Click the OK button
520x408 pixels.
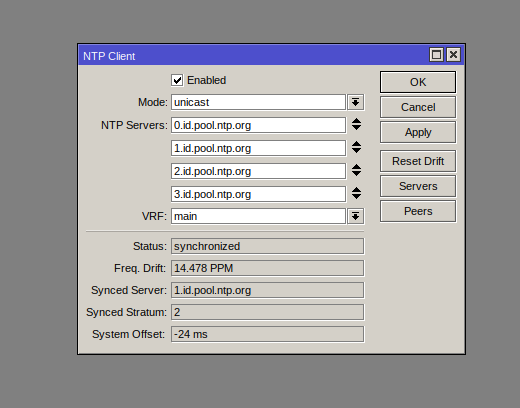pyautogui.click(x=418, y=82)
